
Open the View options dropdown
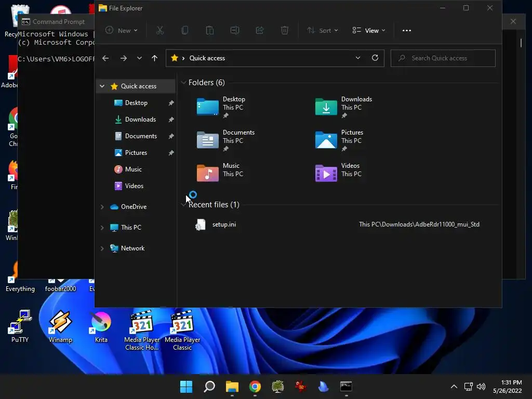tap(369, 31)
